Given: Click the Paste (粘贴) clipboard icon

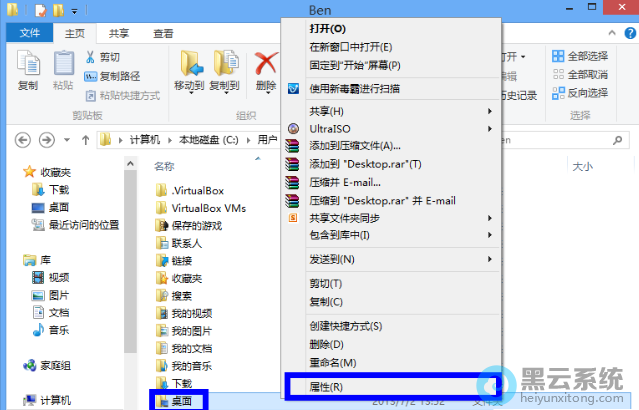Looking at the screenshot, I should (63, 64).
